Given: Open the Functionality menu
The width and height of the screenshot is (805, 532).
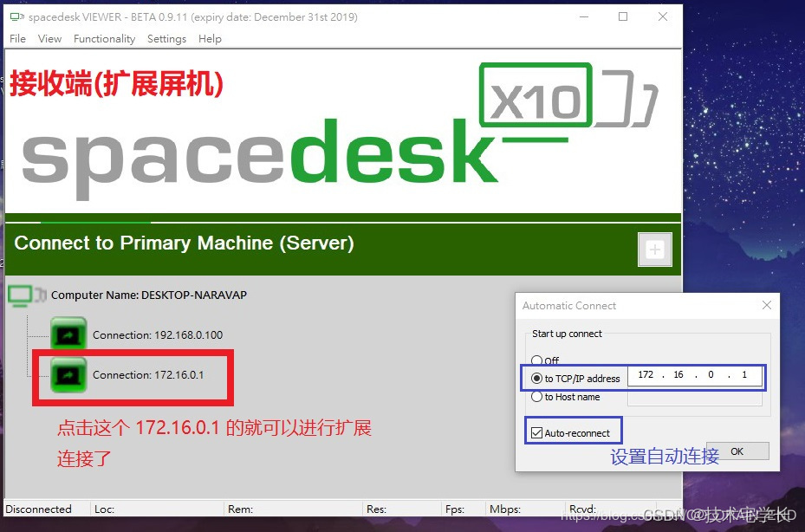Looking at the screenshot, I should [x=104, y=39].
